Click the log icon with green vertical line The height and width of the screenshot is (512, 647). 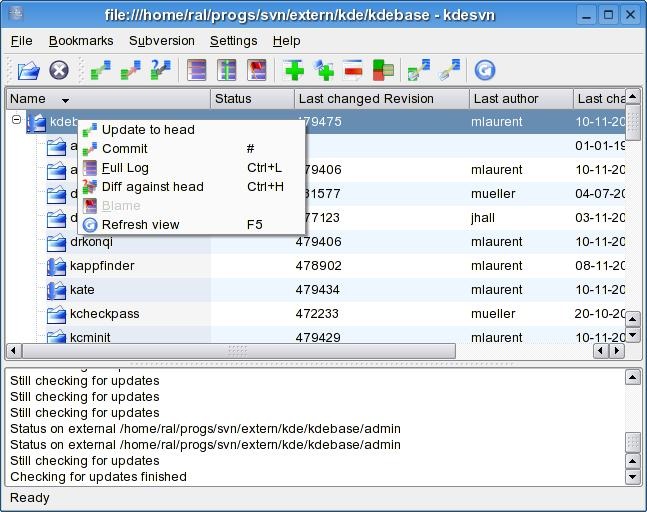pyautogui.click(x=227, y=70)
